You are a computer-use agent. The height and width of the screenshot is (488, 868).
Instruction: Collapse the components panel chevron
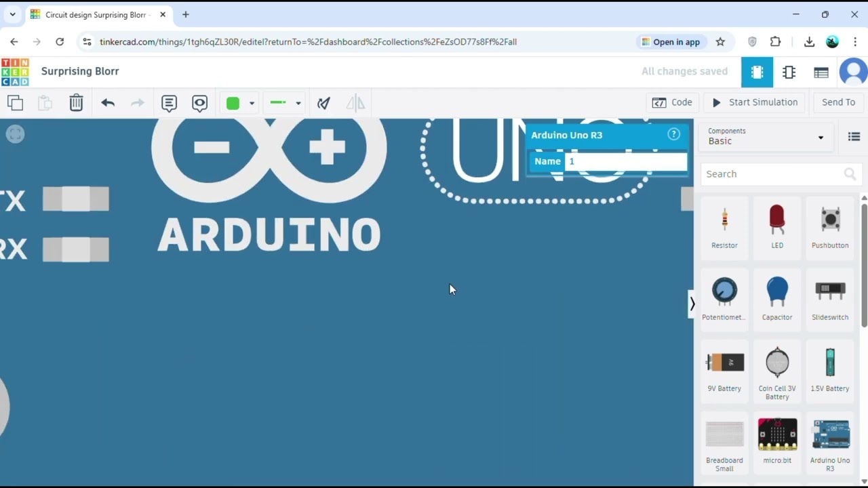coord(692,304)
